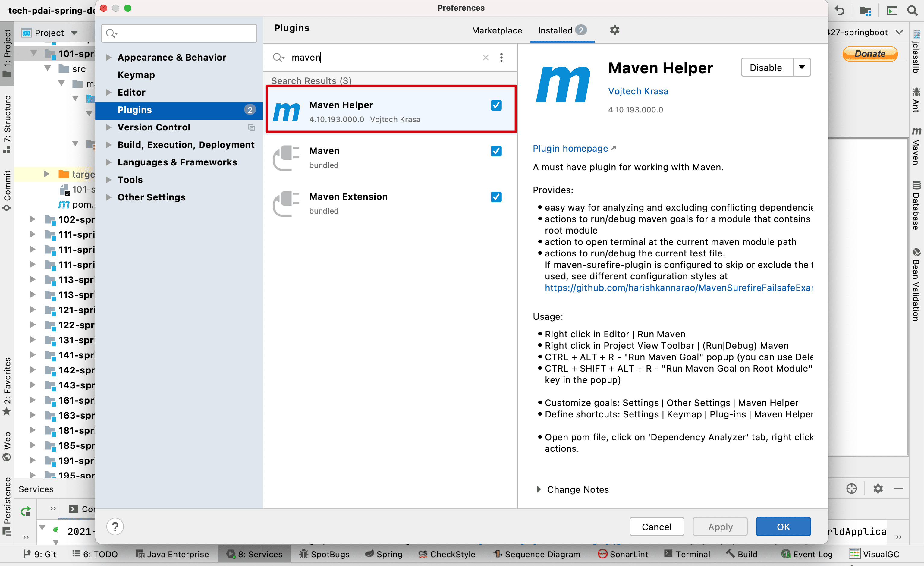Open the plugin search options kebab menu

coord(501,57)
